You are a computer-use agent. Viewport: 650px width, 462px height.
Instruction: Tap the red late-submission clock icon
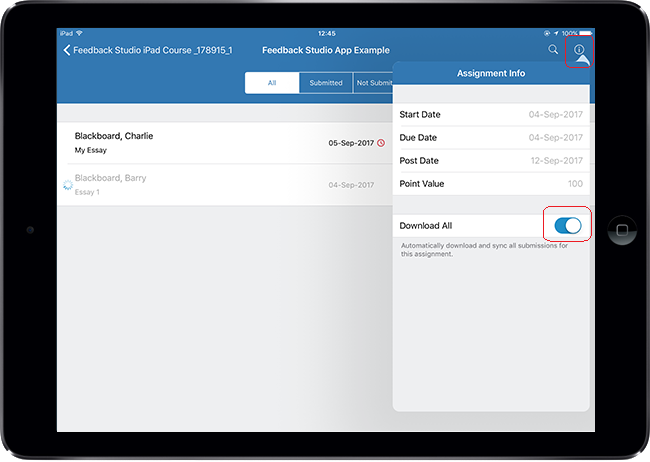click(381, 143)
